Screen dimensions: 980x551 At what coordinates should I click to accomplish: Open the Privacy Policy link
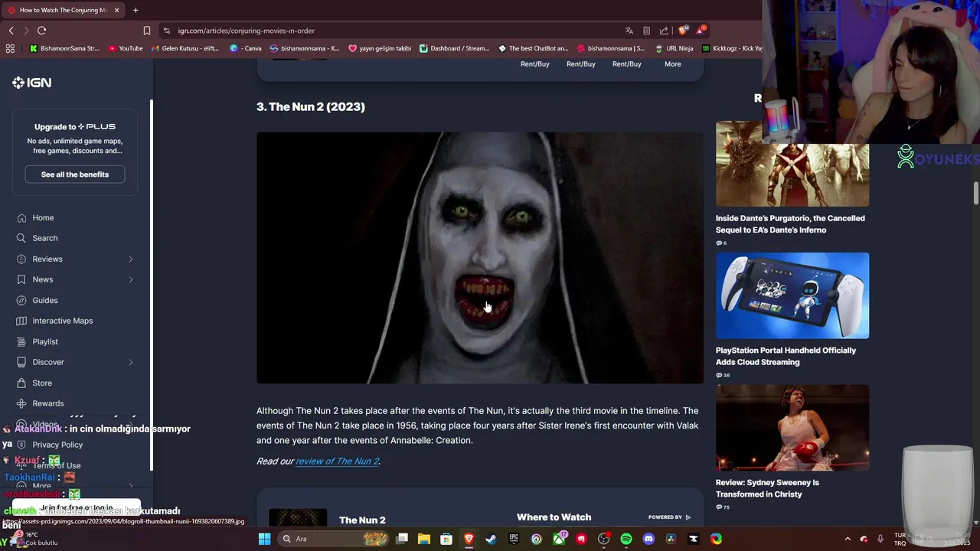tap(57, 445)
